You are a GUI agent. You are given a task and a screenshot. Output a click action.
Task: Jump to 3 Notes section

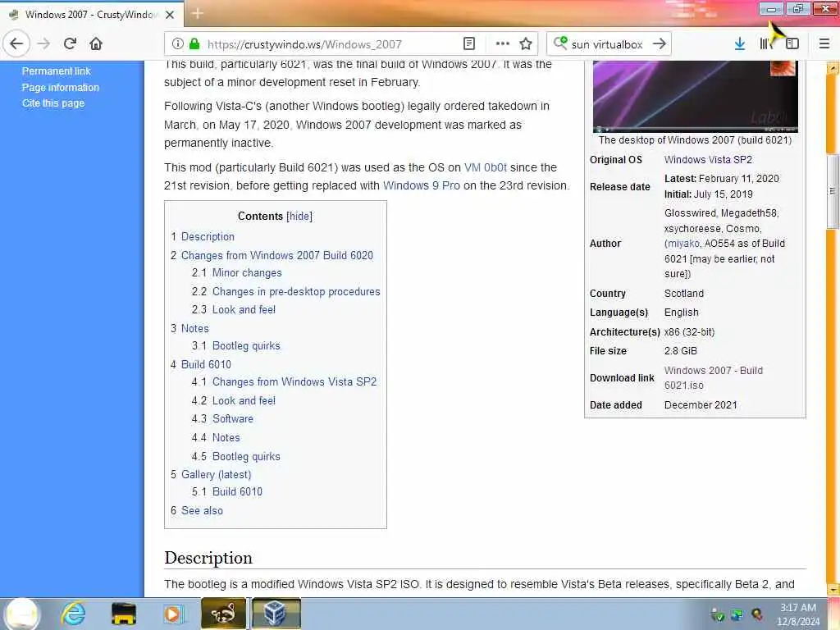click(x=189, y=328)
